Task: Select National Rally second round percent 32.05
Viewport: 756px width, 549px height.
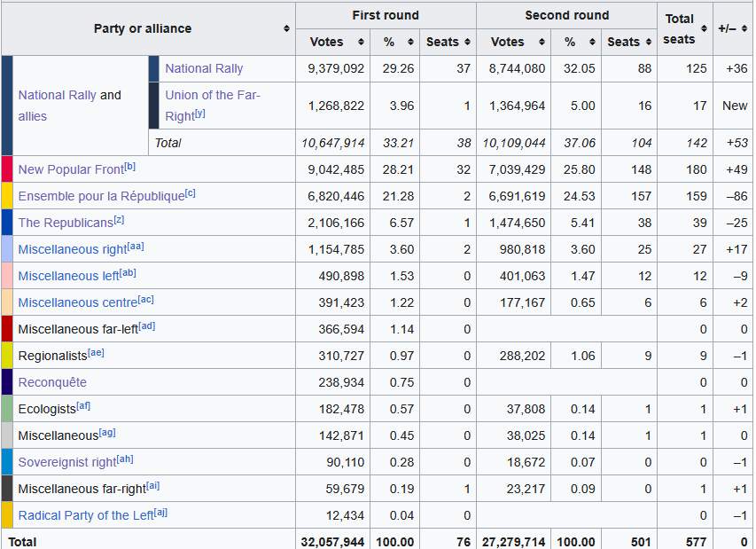Action: click(579, 68)
